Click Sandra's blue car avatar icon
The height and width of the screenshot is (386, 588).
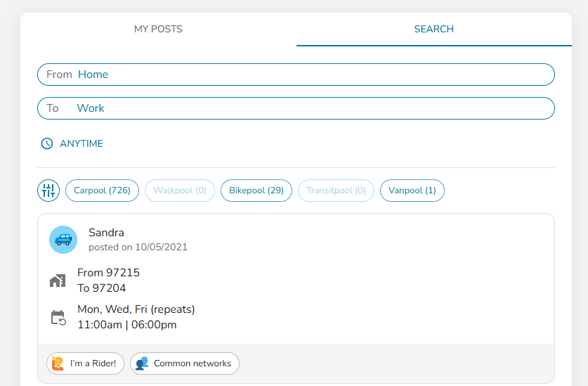tap(63, 240)
